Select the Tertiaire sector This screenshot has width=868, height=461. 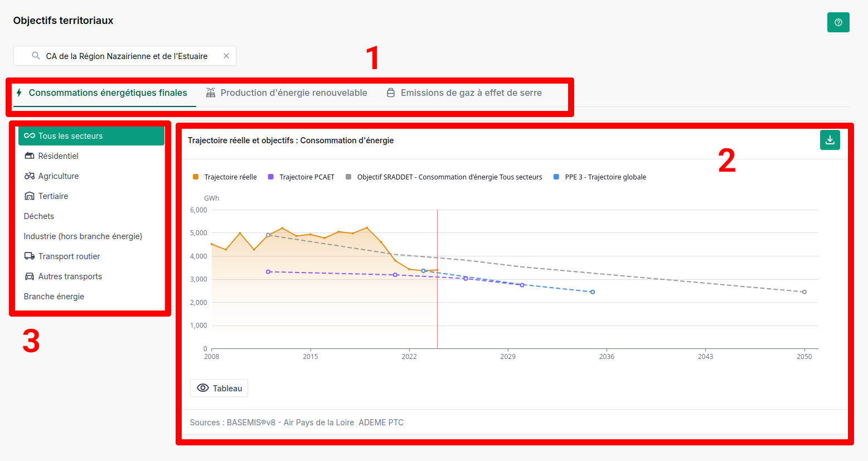coord(91,196)
